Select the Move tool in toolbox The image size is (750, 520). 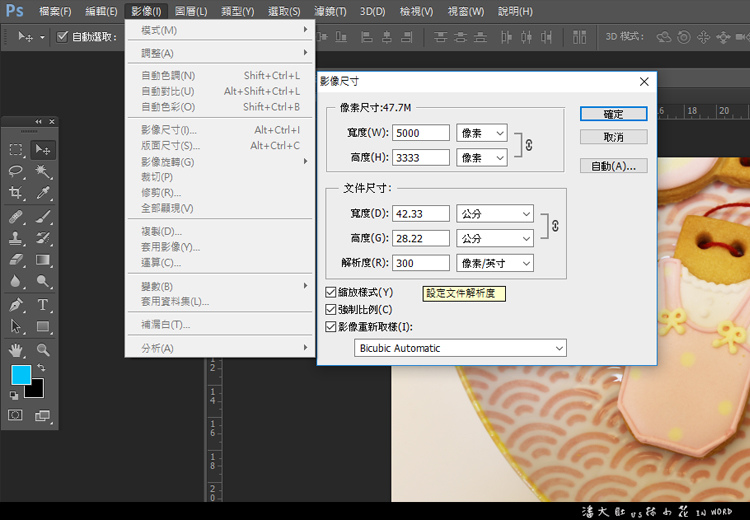click(43, 150)
